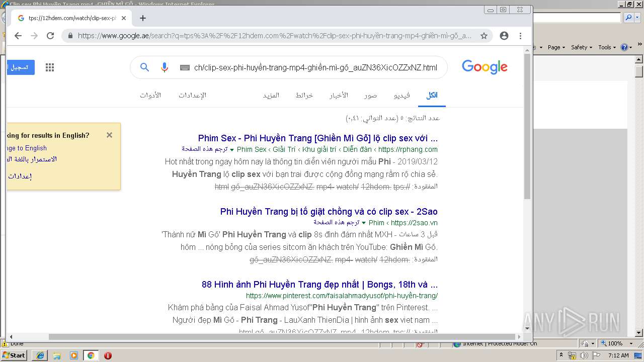This screenshot has height=362, width=644.
Task: Expand the 2sao.vn result dropdown arrow
Action: tap(364, 223)
